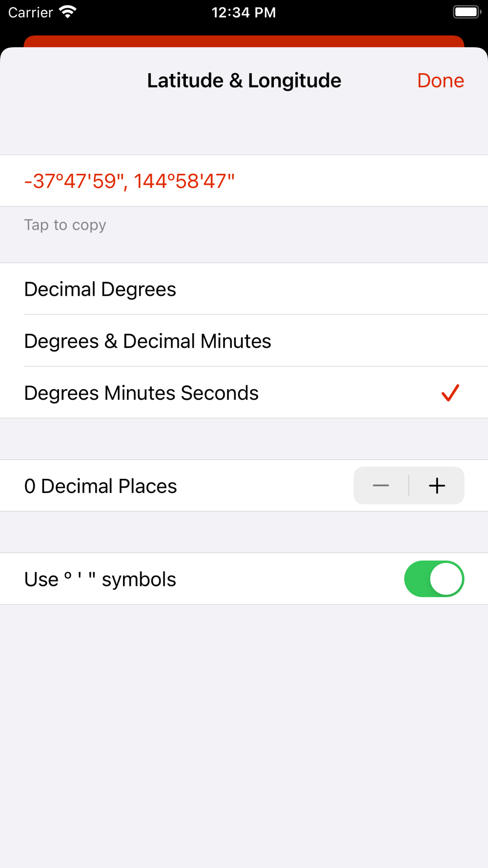
Task: Tap the battery icon in status bar
Action: [x=467, y=12]
